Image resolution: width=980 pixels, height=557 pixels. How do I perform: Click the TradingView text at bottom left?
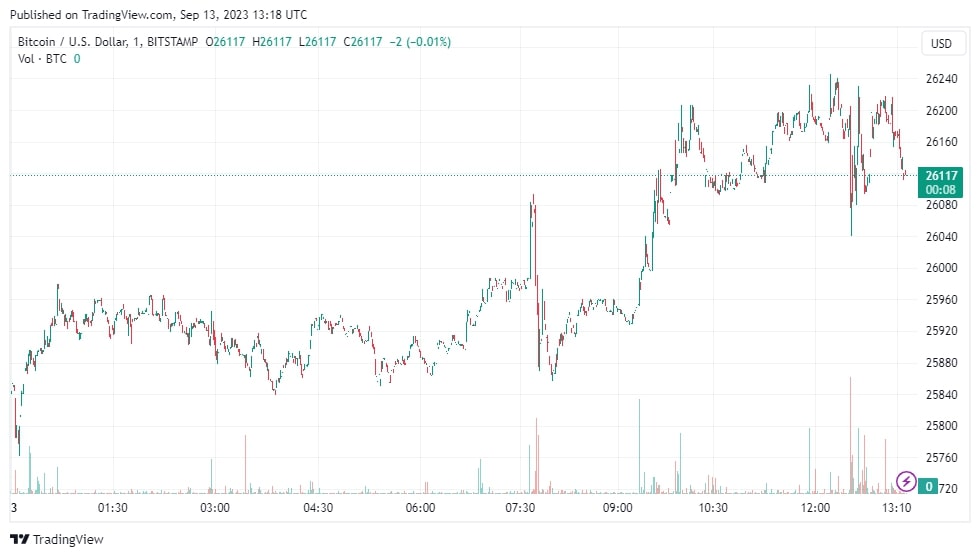[x=68, y=540]
